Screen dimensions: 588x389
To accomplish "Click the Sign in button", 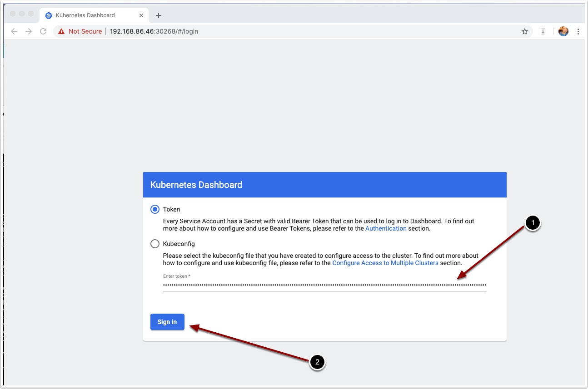I will [x=167, y=322].
